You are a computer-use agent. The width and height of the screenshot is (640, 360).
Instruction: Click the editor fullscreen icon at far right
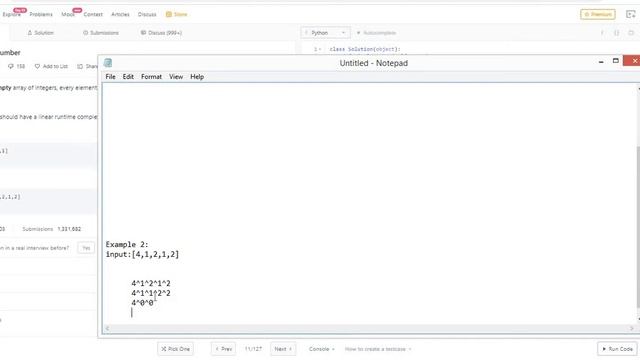pyautogui.click(x=631, y=33)
